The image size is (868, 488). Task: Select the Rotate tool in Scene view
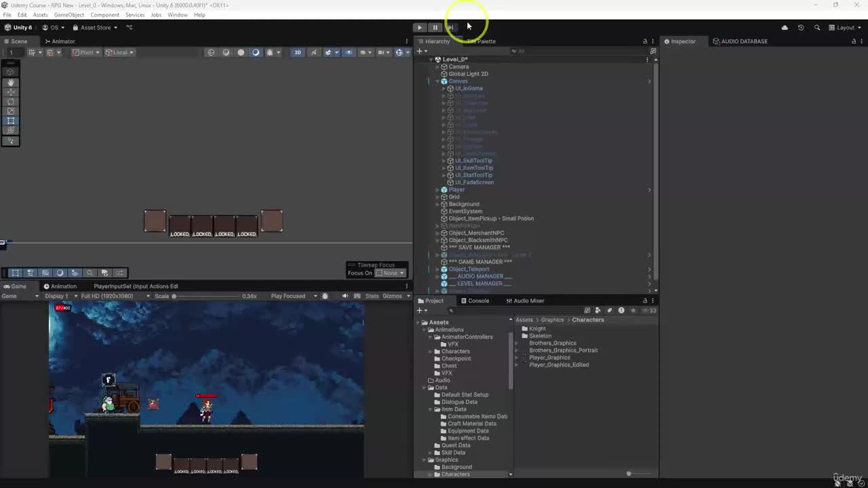tap(10, 101)
